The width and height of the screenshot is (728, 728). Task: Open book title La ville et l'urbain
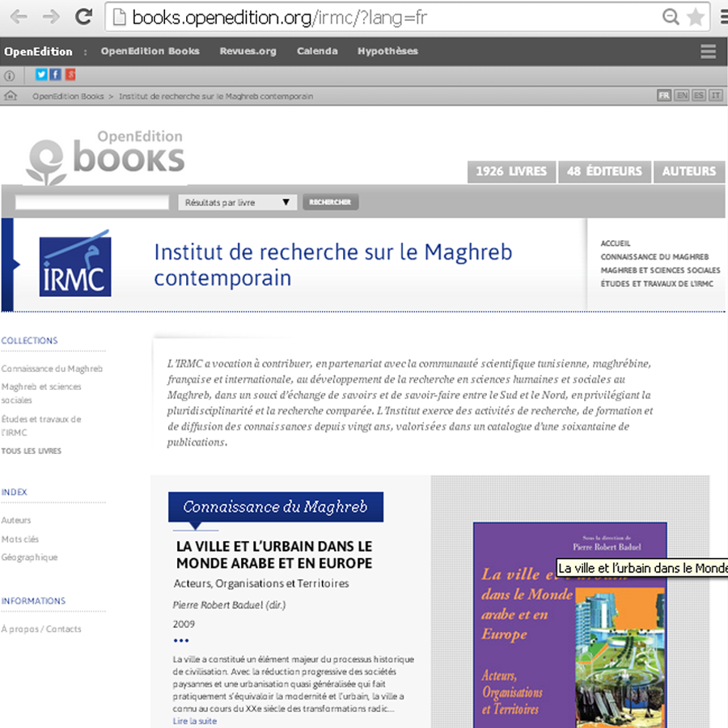coord(274,555)
